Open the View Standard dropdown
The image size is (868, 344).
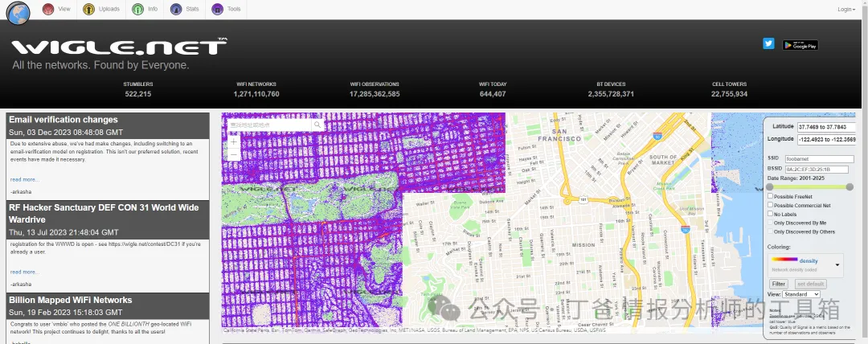coord(801,294)
